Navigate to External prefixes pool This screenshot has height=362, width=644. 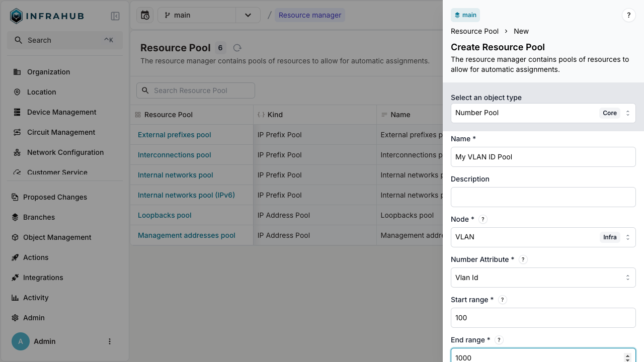pyautogui.click(x=174, y=135)
